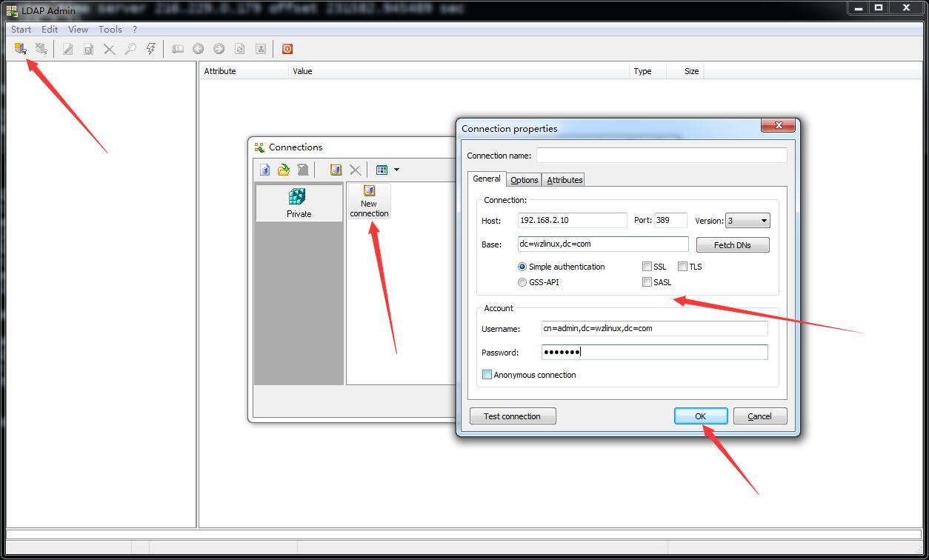Click the Host field with 192.168.2.10
Screen dimensions: 929x560
click(573, 220)
